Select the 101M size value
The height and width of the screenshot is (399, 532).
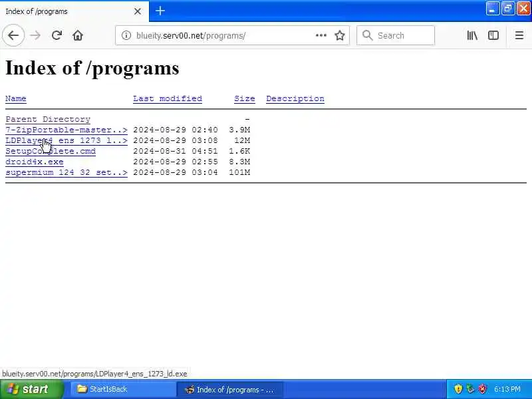[x=239, y=172]
